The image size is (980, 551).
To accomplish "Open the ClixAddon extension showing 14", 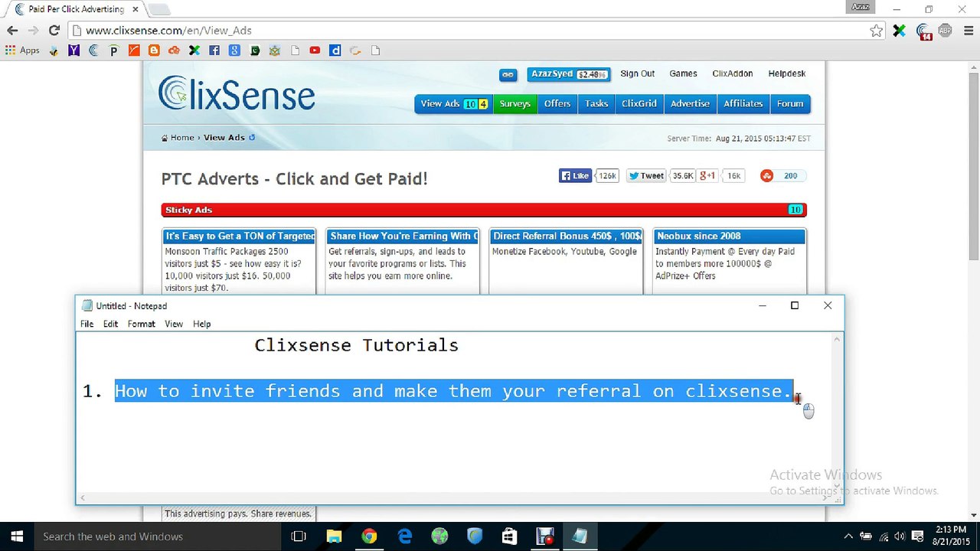I will click(923, 31).
